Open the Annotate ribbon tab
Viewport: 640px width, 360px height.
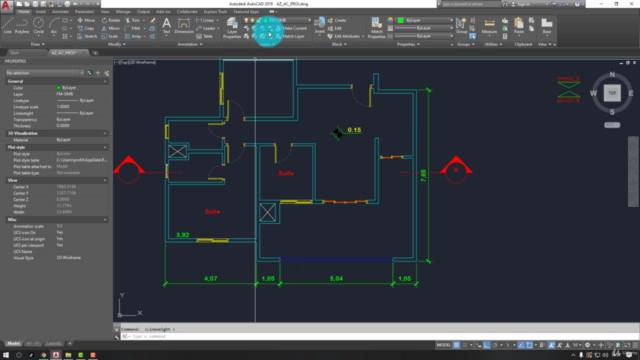pyautogui.click(x=60, y=11)
